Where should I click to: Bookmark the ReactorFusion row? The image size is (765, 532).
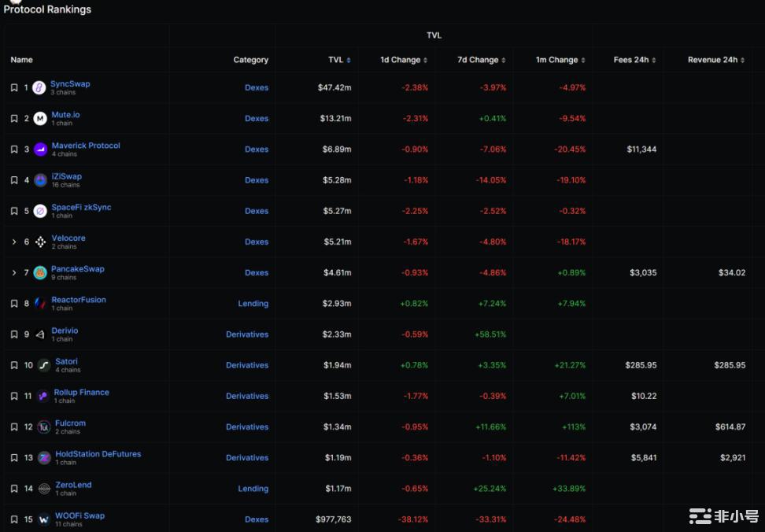pos(14,304)
